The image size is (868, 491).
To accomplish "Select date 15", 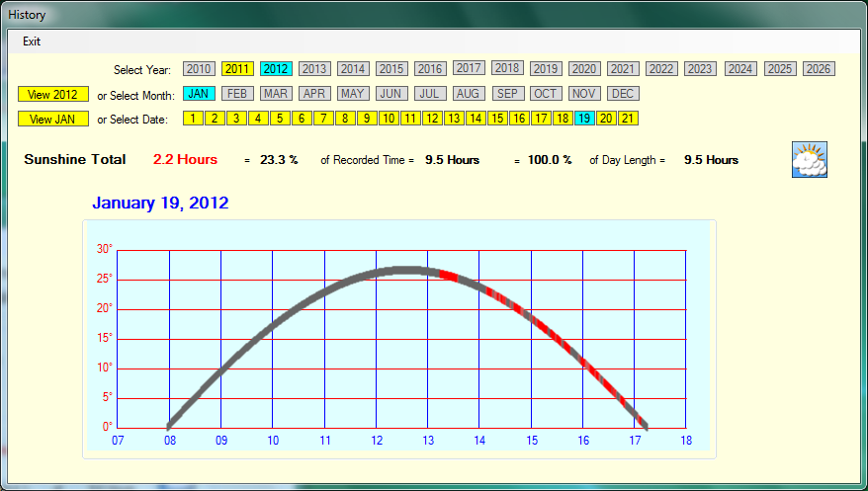I will (497, 119).
